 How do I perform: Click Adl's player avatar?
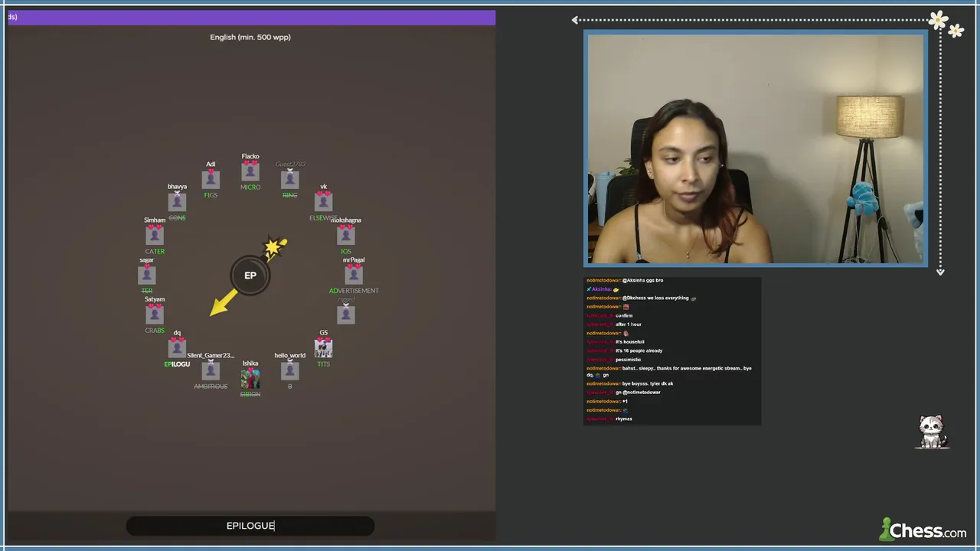click(211, 179)
